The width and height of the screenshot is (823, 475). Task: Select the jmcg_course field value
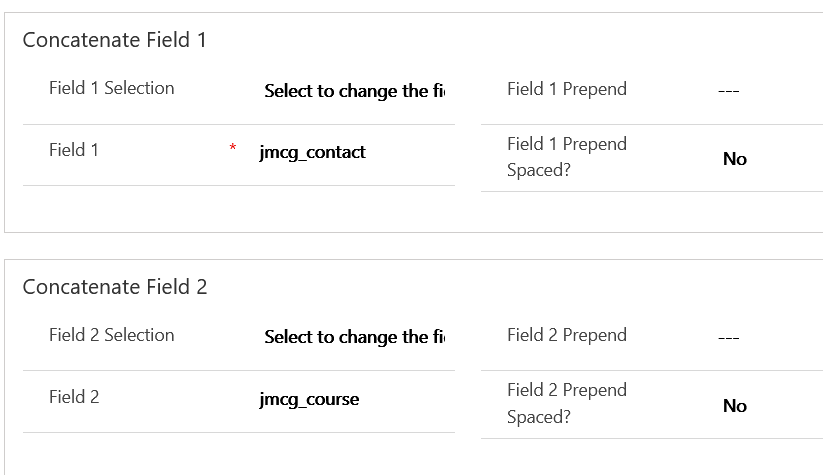click(309, 399)
